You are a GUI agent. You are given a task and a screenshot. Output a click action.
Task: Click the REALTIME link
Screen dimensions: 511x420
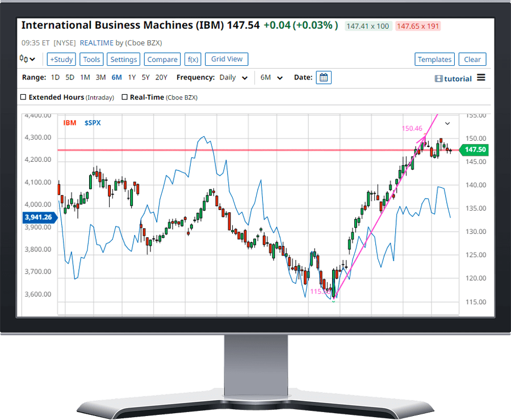[97, 43]
